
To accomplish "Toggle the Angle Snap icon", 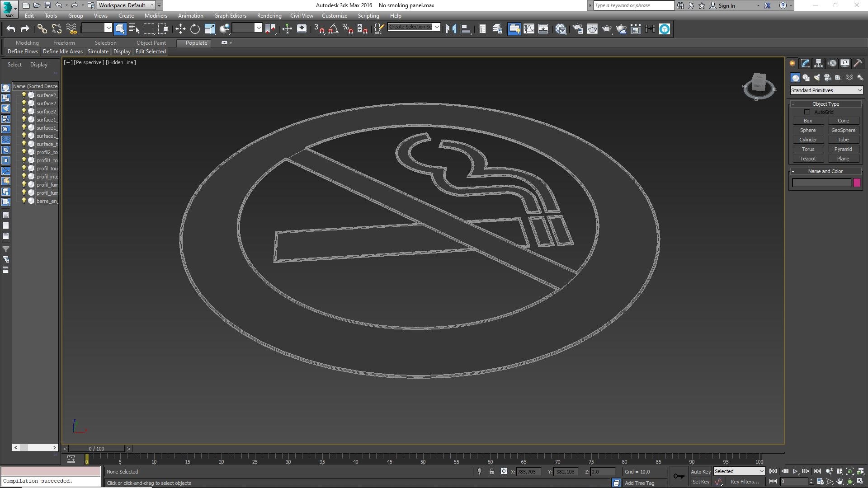I will click(x=333, y=29).
